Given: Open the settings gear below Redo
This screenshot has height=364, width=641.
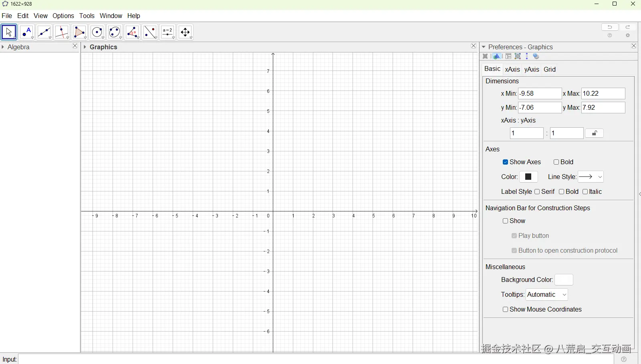Looking at the screenshot, I should tap(628, 36).
